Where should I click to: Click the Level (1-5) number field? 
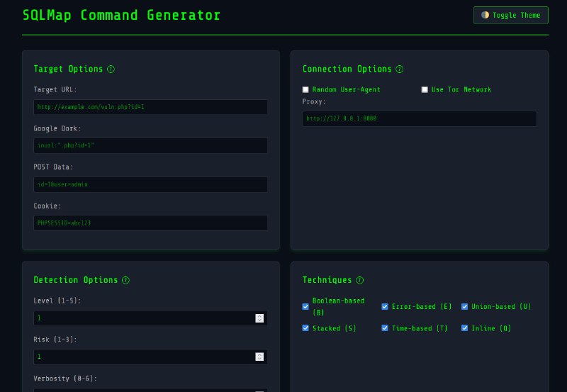point(150,318)
